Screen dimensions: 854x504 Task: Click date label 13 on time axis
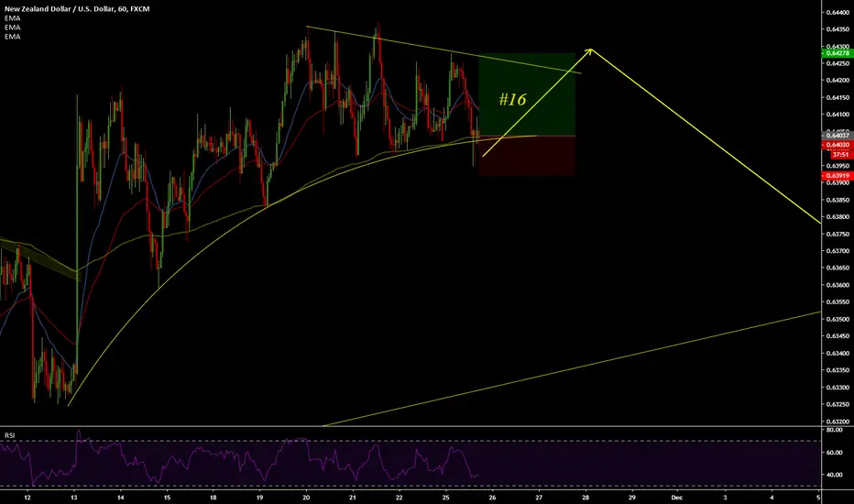74,497
